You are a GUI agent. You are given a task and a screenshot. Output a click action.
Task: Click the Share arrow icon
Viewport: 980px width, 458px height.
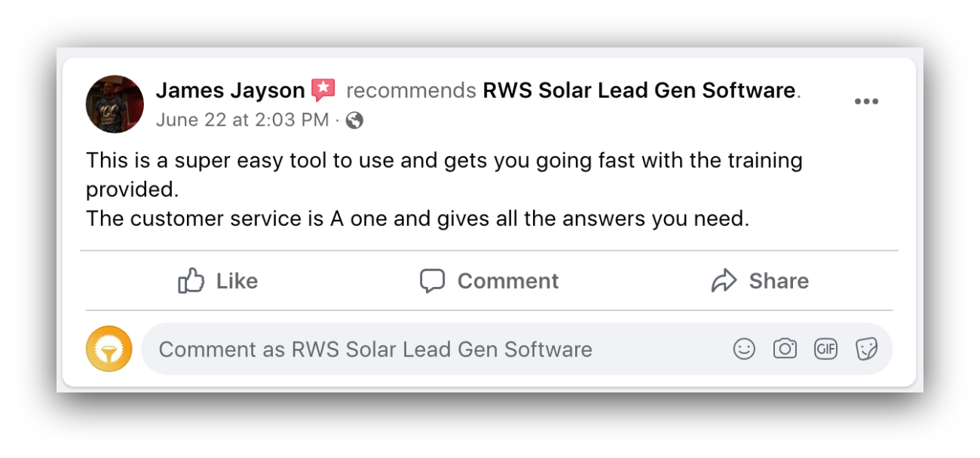[725, 280]
